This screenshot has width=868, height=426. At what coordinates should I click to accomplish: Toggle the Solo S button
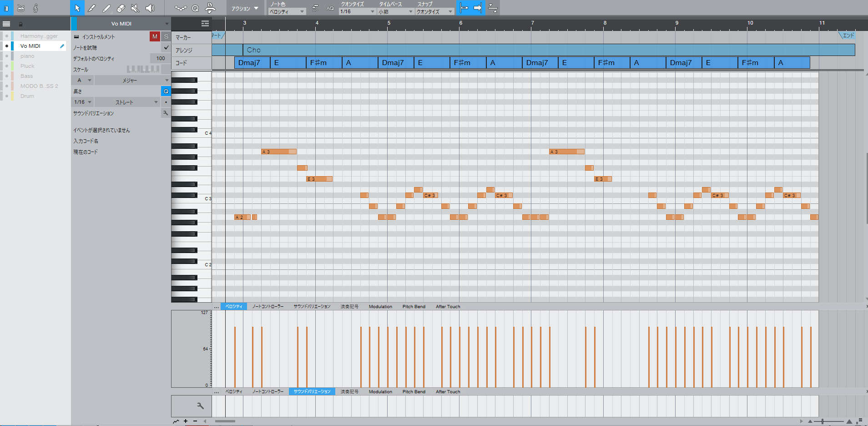[166, 36]
